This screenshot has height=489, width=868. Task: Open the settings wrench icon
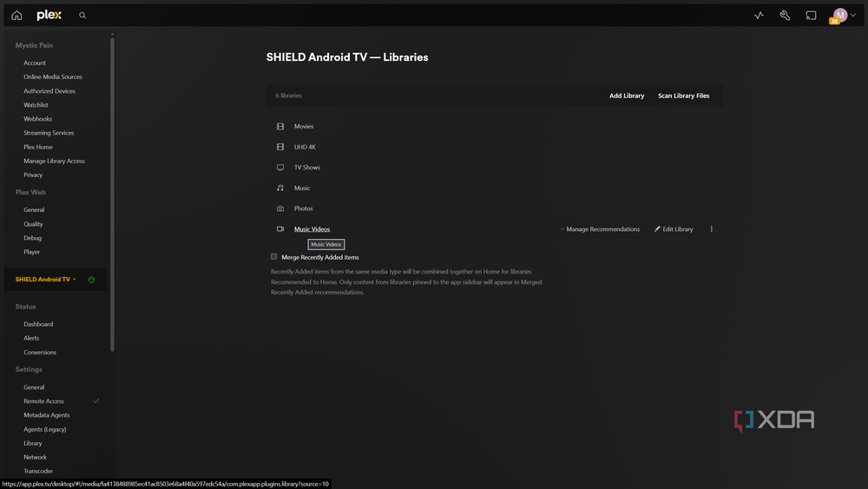tap(785, 16)
